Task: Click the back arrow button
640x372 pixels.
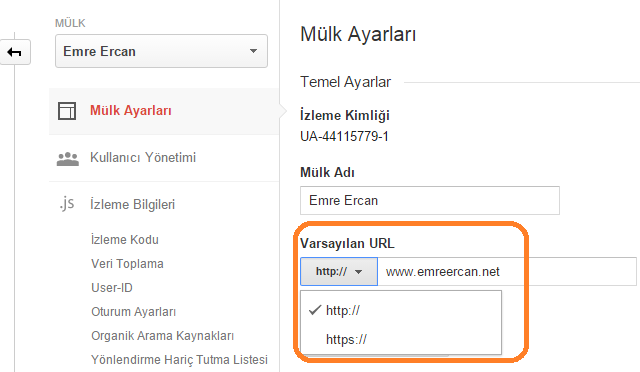Action: pos(15,52)
